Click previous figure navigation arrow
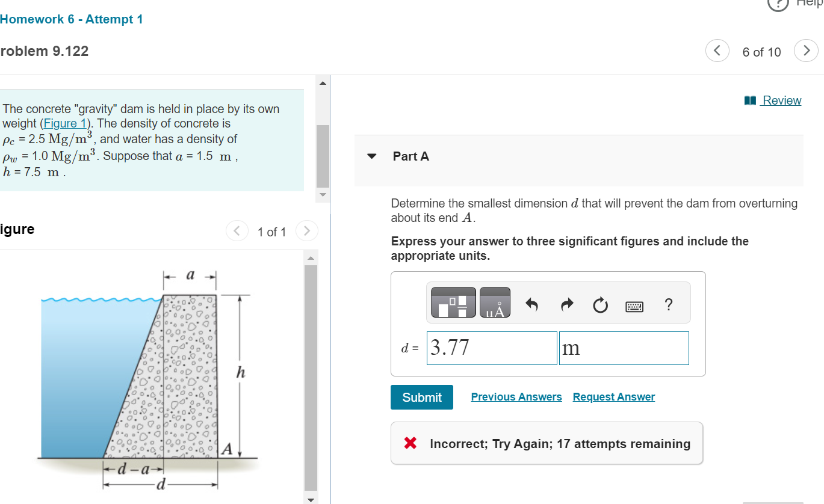The image size is (824, 504). [237, 230]
